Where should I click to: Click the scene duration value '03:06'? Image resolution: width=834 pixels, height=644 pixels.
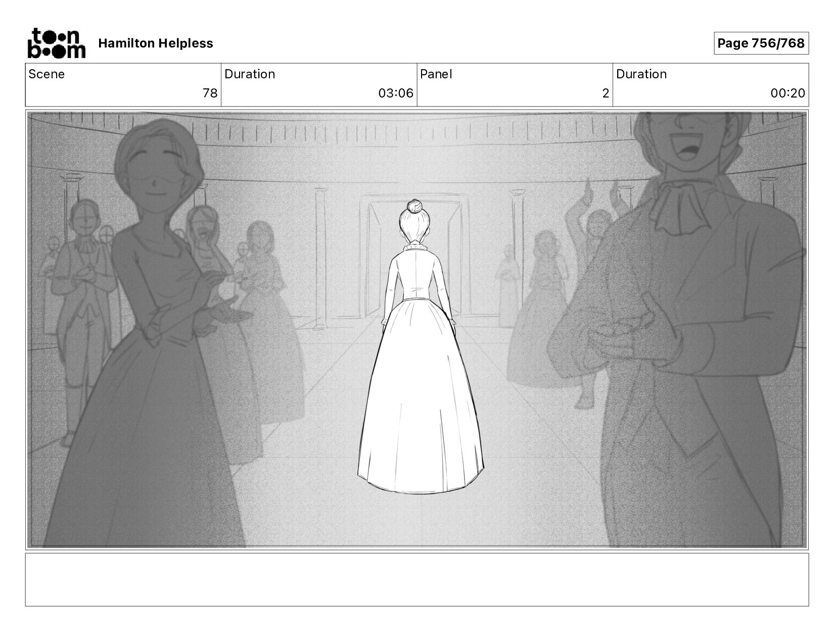[396, 93]
